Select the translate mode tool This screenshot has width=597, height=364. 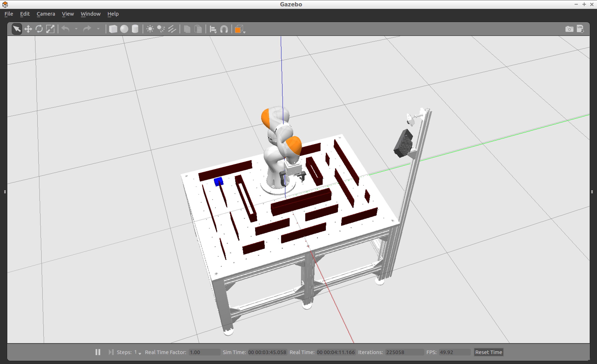[28, 29]
